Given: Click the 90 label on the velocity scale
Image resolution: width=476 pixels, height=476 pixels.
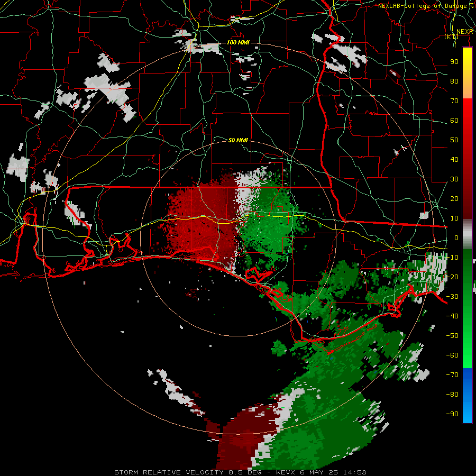Looking at the screenshot, I should click(x=454, y=62).
